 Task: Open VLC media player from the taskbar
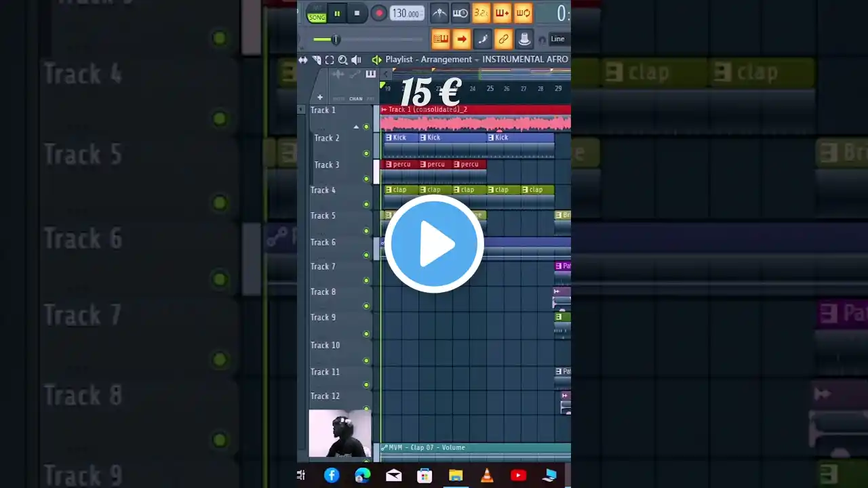pyautogui.click(x=487, y=475)
